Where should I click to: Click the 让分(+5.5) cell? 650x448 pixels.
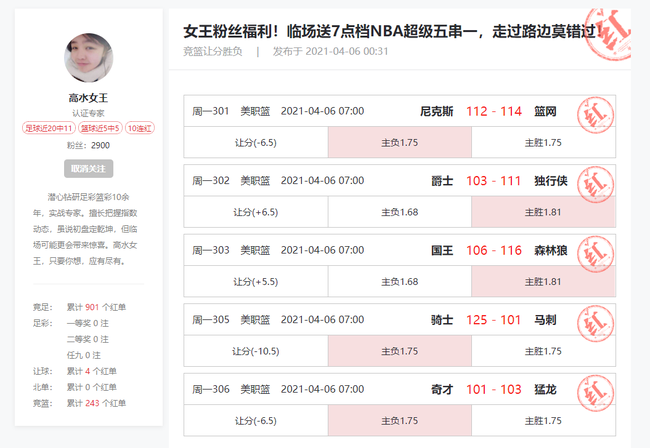coord(256,282)
